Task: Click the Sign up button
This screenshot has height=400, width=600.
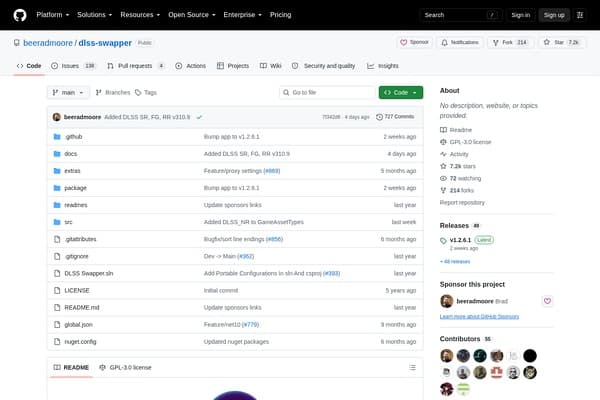Action: pyautogui.click(x=554, y=15)
